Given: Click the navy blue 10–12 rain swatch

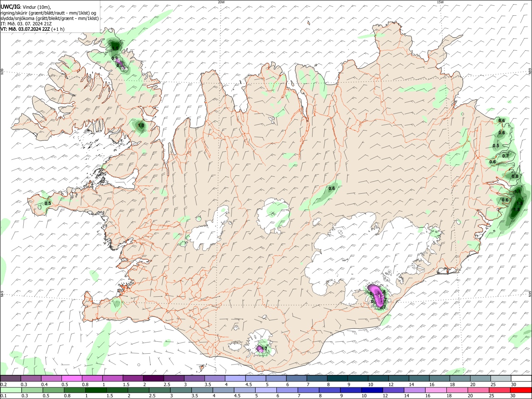Looking at the screenshot, I should click(x=372, y=390).
